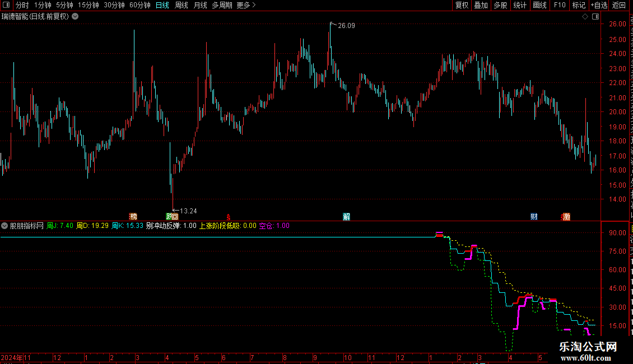
Task: Click the 回 event marker
Action: pyautogui.click(x=175, y=217)
